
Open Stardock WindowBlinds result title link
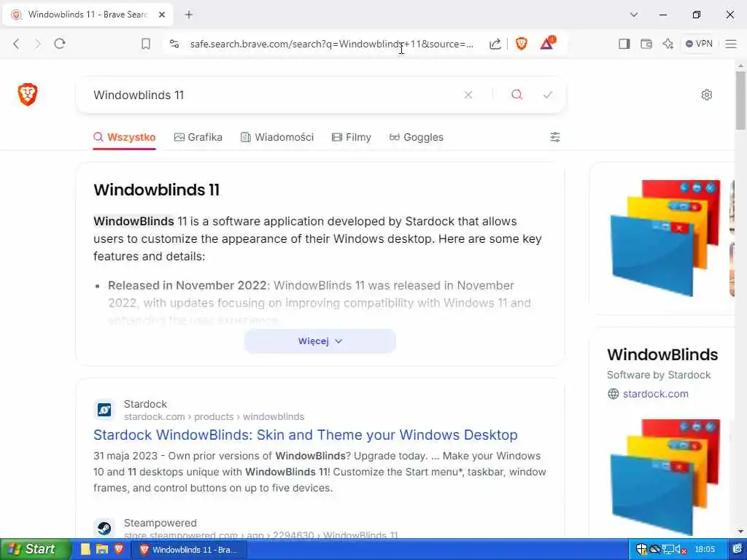(306, 435)
